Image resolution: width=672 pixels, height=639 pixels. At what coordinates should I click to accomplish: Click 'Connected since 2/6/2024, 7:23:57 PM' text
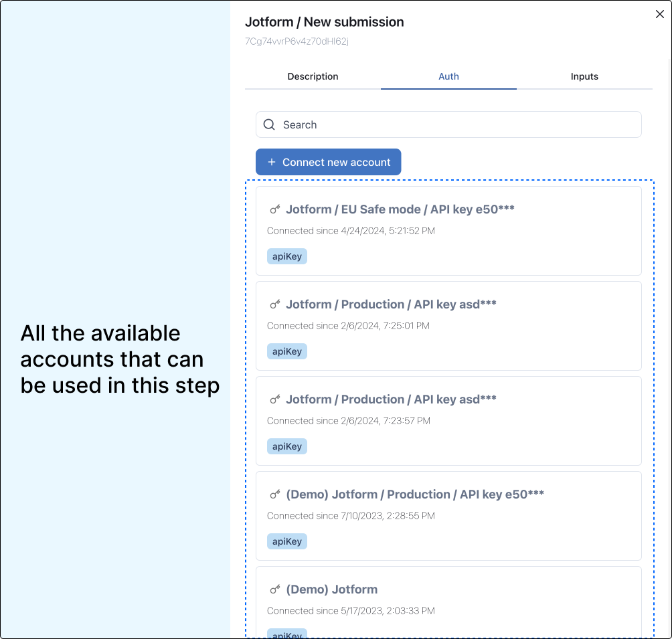349,421
